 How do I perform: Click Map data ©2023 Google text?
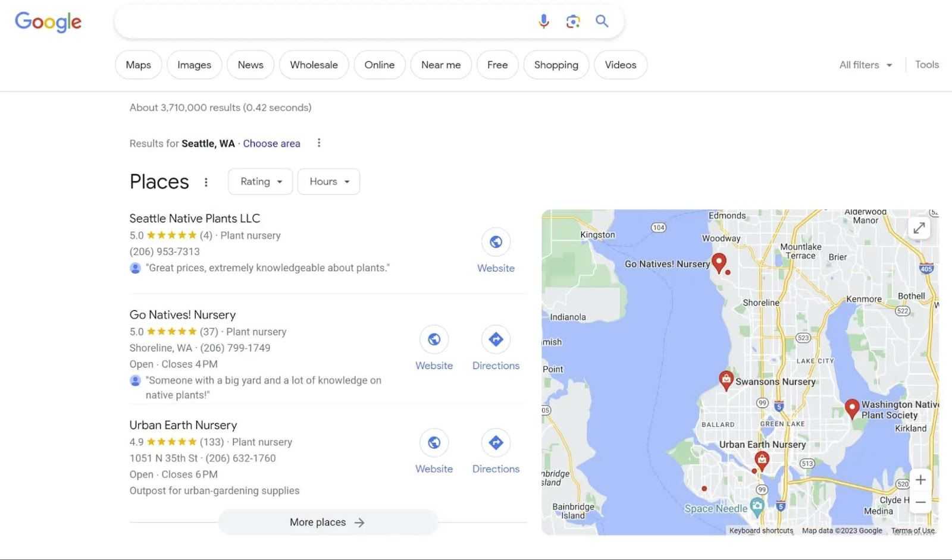(x=842, y=530)
